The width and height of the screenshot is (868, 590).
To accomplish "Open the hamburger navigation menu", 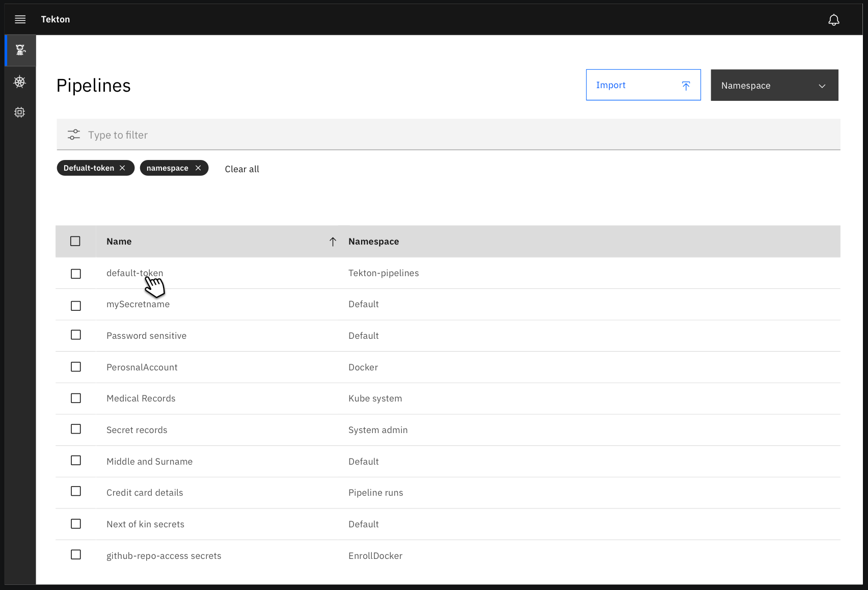I will [20, 19].
